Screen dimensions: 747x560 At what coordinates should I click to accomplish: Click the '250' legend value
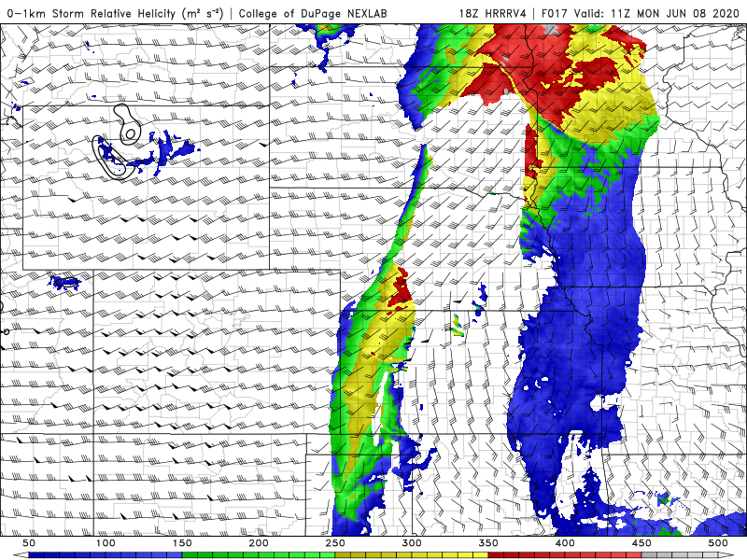click(335, 543)
